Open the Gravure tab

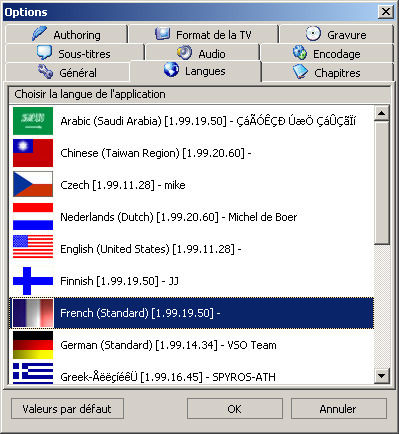(x=336, y=34)
